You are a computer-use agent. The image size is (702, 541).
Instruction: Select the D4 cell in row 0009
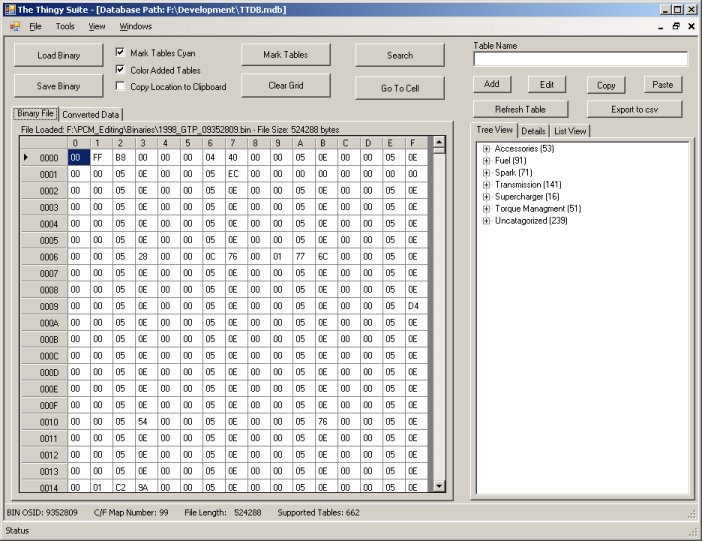click(x=416, y=306)
